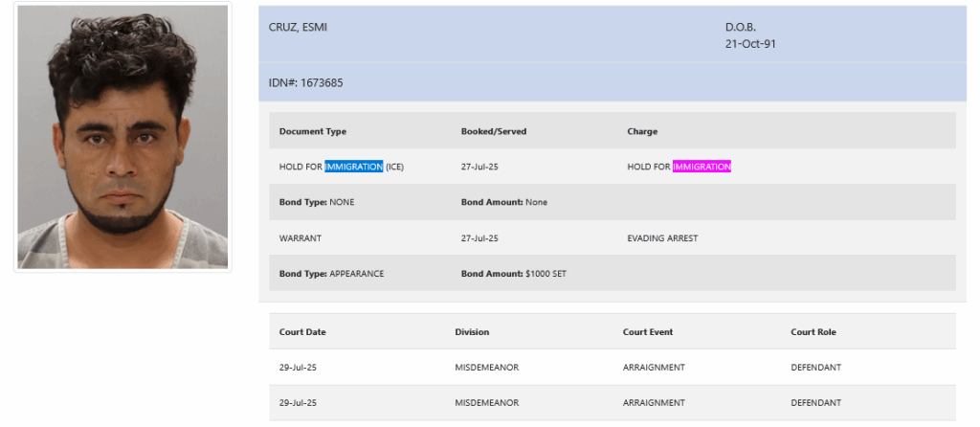Click the Division column header
Screen dimensions: 980x427
click(x=472, y=332)
